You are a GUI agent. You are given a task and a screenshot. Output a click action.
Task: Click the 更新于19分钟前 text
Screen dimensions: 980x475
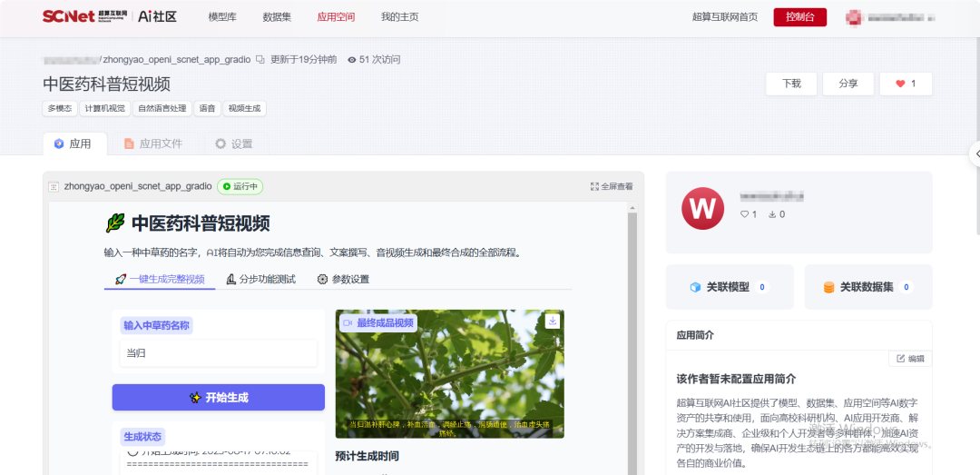point(304,59)
